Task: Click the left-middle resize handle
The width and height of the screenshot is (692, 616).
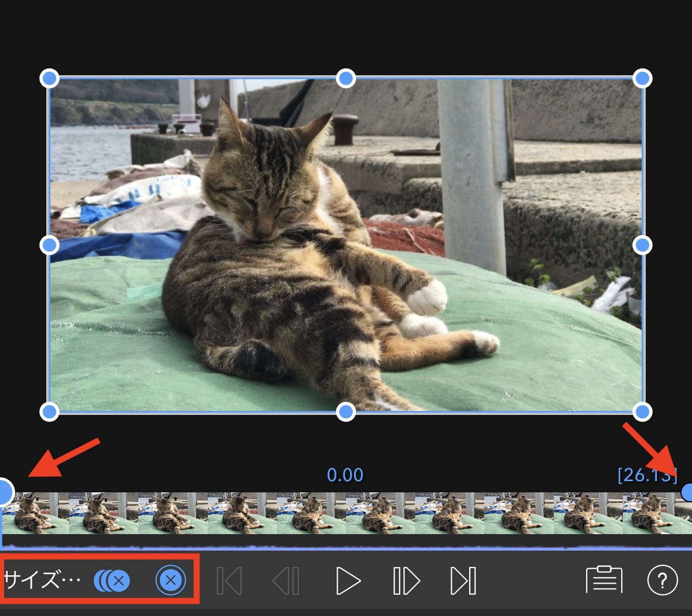Action: pos(50,245)
